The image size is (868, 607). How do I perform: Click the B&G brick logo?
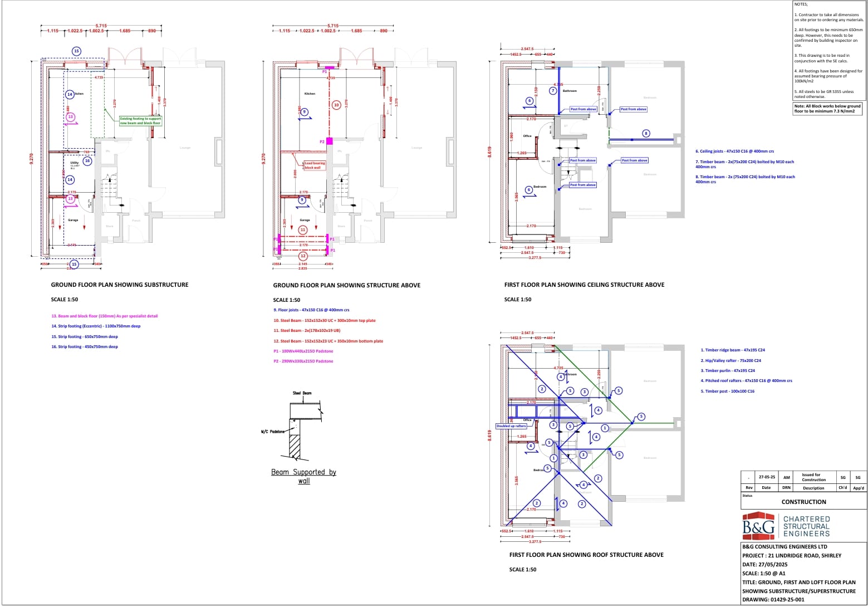click(758, 526)
